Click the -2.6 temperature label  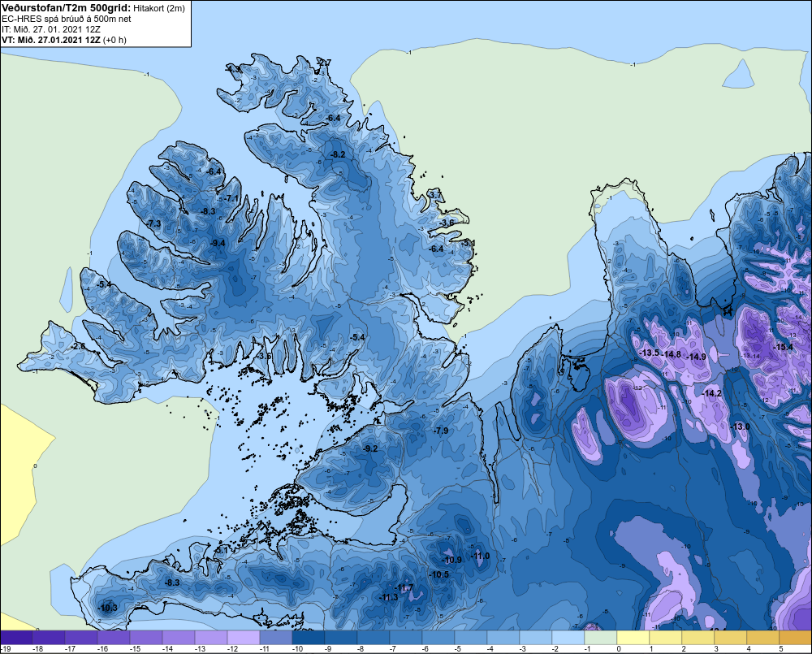point(77,347)
